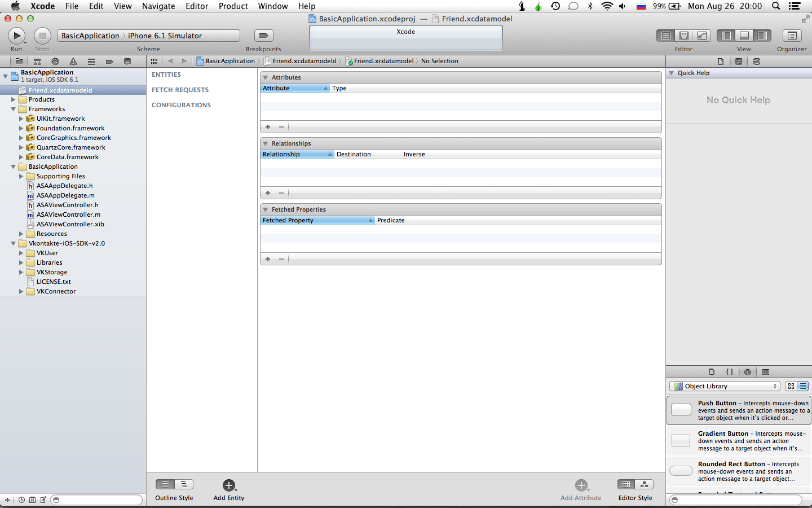Toggle the Navigator pane visibility
812x508 pixels.
point(726,36)
